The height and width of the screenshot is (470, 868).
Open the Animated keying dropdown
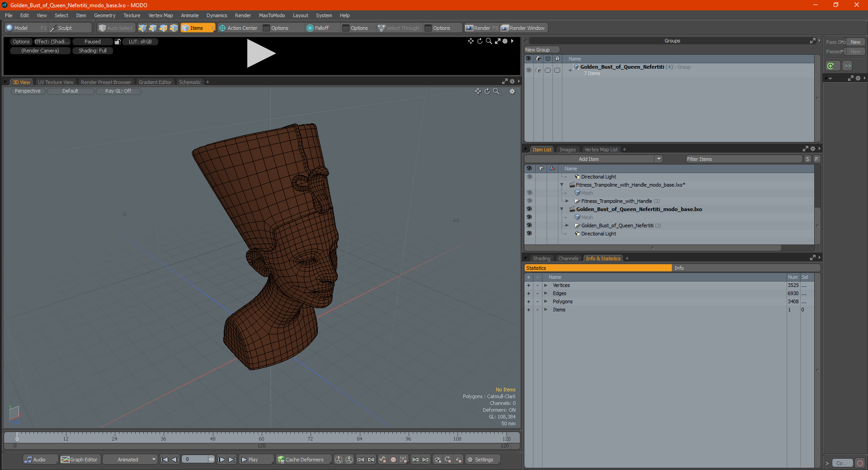(x=130, y=460)
